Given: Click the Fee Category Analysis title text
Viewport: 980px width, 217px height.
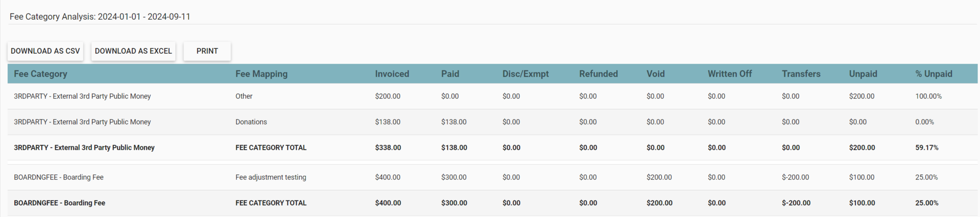Looking at the screenshot, I should coord(100,17).
